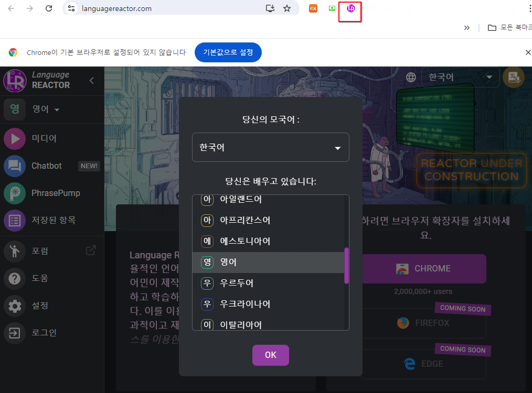Confirm language selection with OK button
This screenshot has height=393, width=532.
[x=270, y=355]
